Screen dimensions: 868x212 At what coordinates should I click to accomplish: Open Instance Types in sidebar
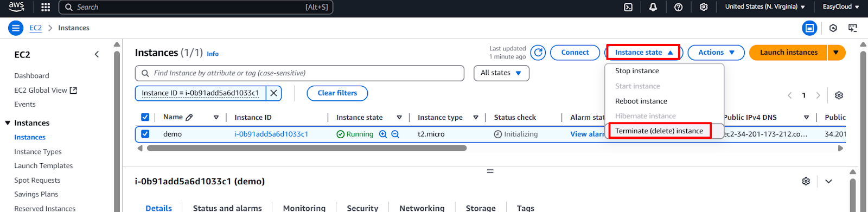(38, 152)
